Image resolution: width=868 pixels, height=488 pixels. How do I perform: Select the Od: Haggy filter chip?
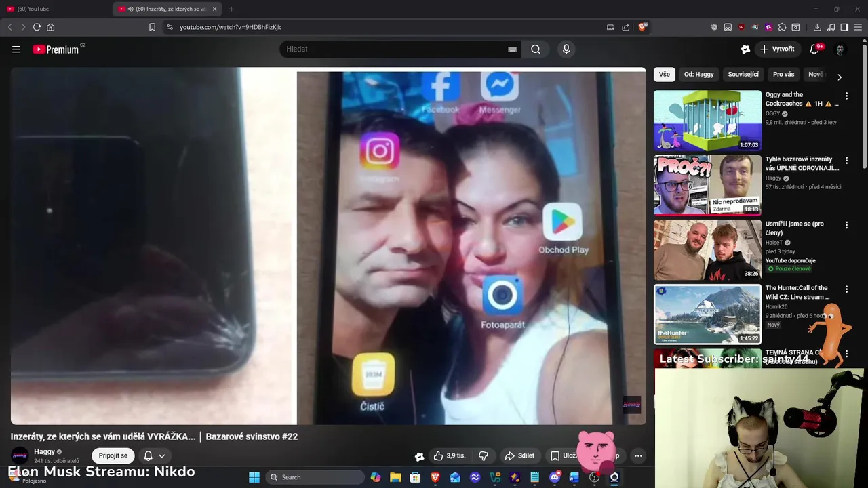point(698,75)
